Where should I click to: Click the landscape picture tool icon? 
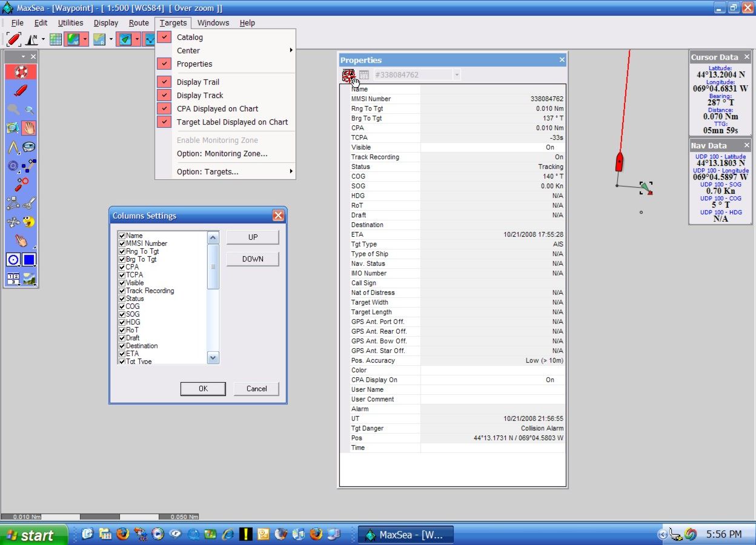[x=29, y=279]
